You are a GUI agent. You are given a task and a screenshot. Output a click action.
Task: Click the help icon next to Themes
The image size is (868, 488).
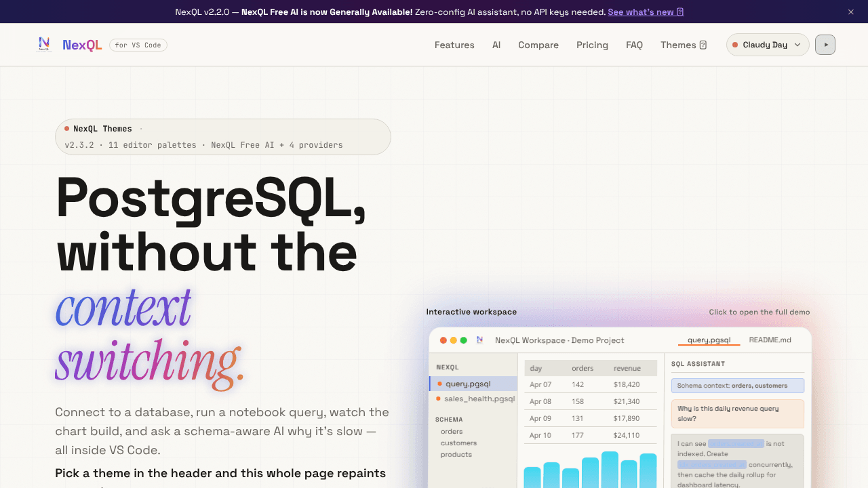click(x=703, y=45)
